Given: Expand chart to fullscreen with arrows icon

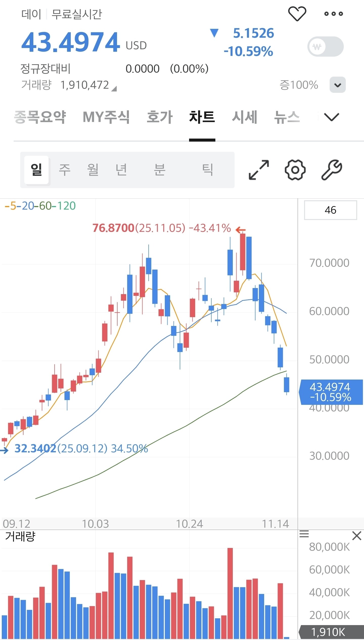Looking at the screenshot, I should (259, 170).
